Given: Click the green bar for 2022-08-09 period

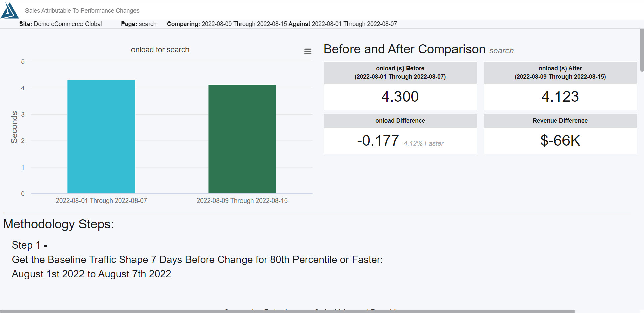Looking at the screenshot, I should [242, 139].
